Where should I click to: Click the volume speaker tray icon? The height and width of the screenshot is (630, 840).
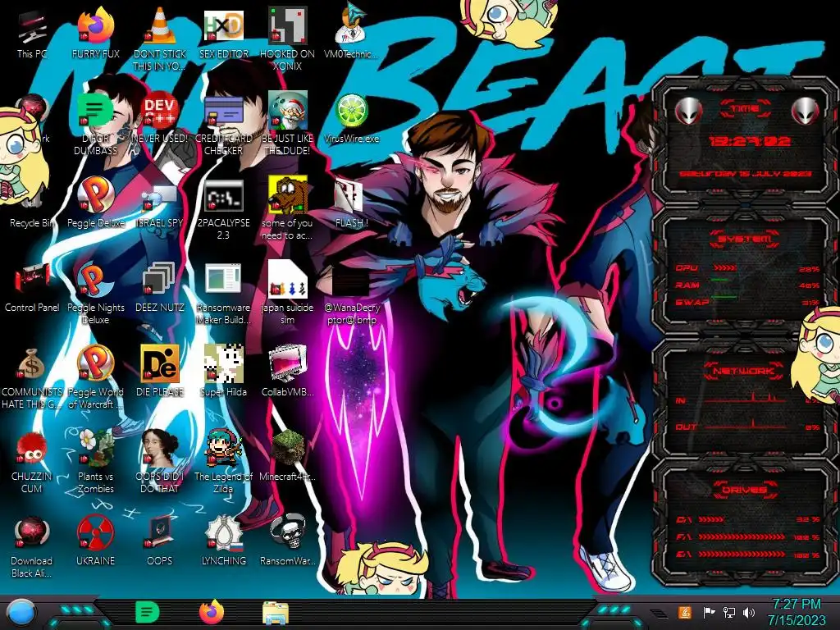[x=749, y=612]
